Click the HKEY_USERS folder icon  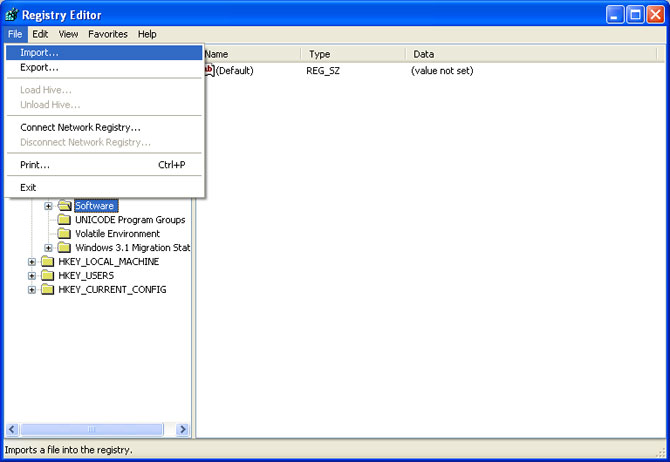(x=48, y=276)
